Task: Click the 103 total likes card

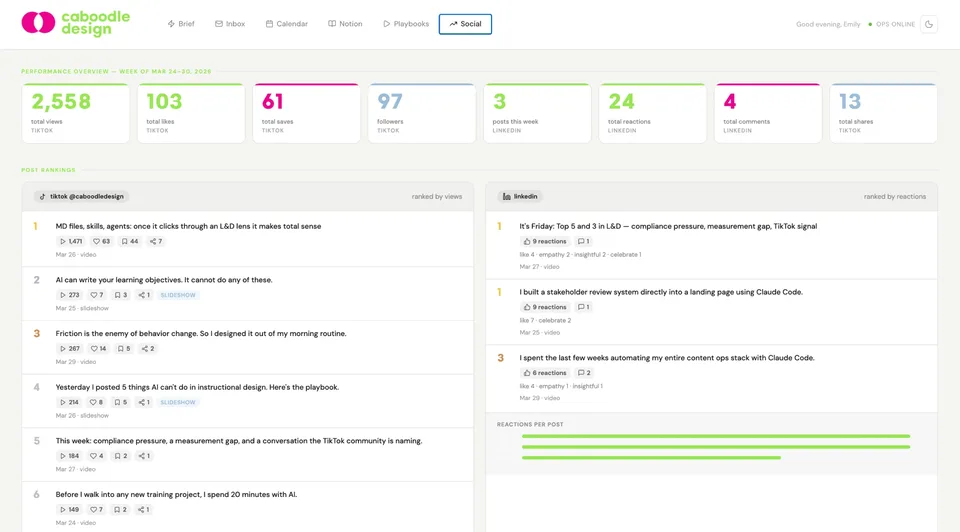Action: 191,113
